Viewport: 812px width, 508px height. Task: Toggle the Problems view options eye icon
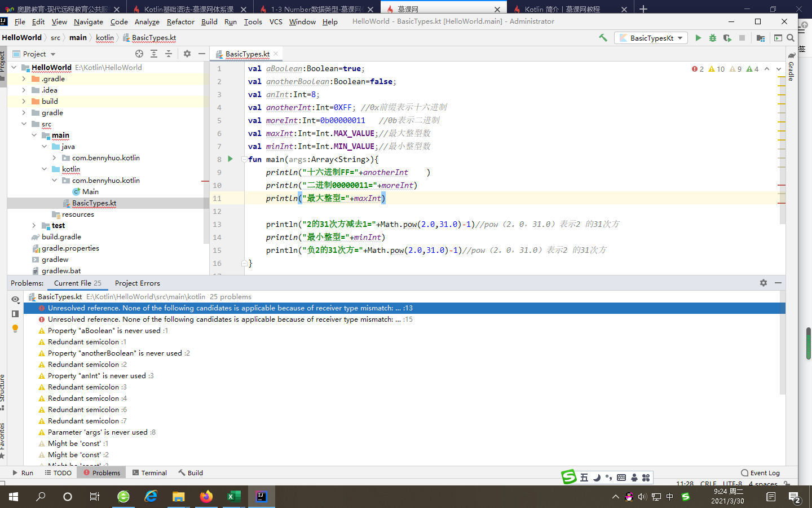(15, 299)
